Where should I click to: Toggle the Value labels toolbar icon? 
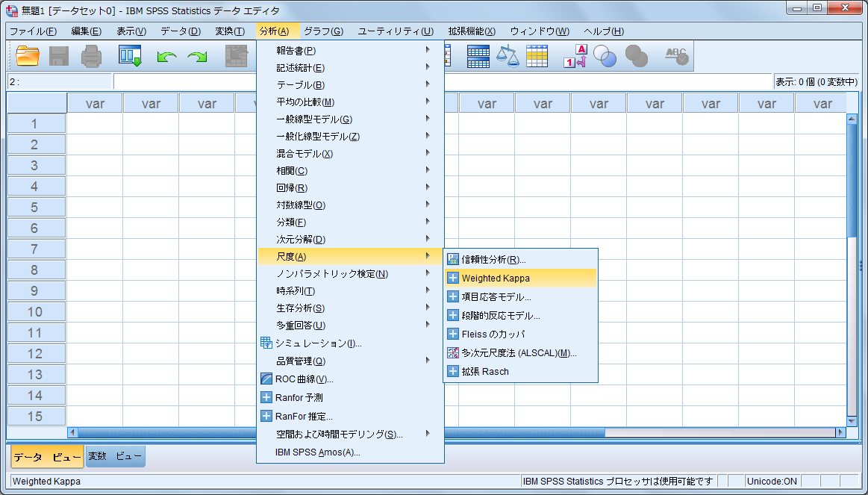(x=575, y=56)
